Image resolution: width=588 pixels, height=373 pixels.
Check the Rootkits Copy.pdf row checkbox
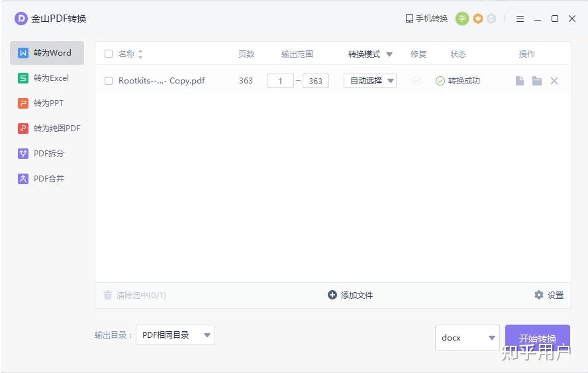point(109,81)
